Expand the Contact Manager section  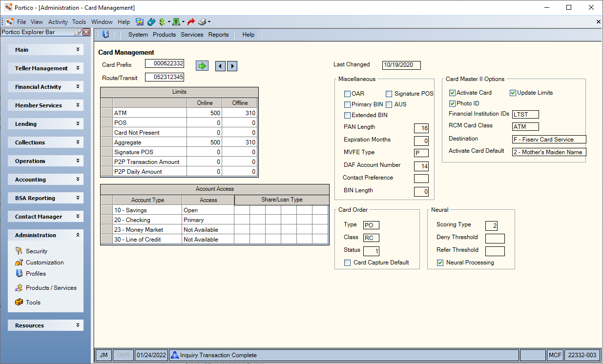click(x=45, y=217)
